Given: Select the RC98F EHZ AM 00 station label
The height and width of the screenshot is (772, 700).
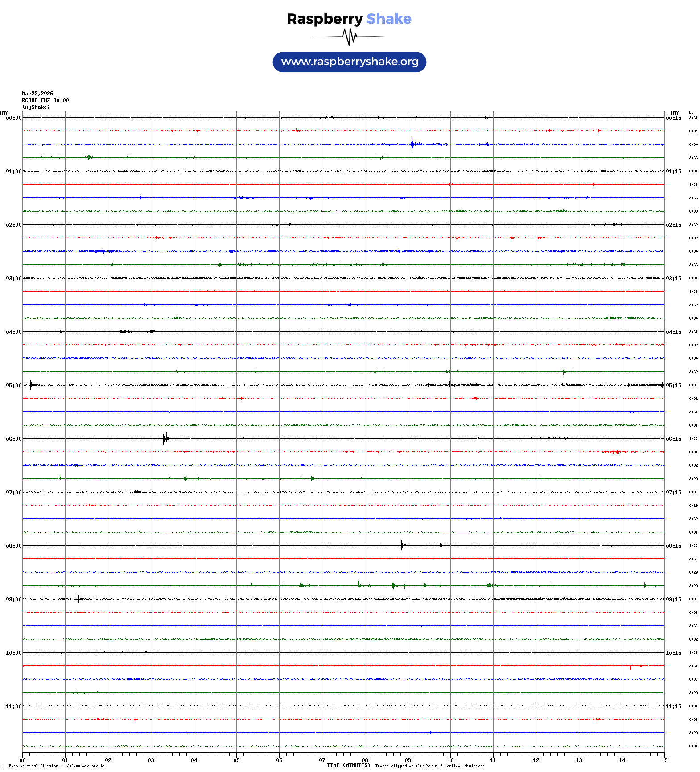Looking at the screenshot, I should (45, 100).
